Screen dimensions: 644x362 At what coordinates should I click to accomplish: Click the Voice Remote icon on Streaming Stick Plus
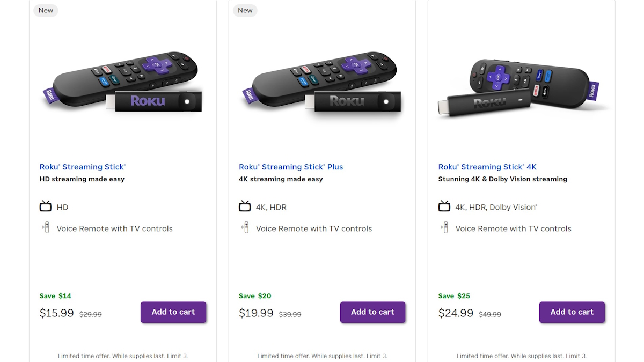pos(246,227)
